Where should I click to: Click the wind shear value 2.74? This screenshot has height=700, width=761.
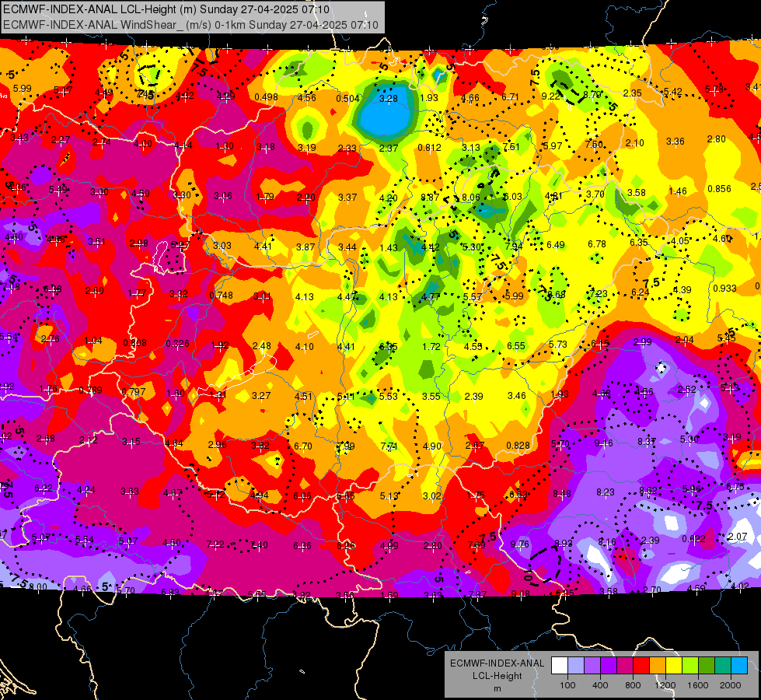click(x=101, y=142)
